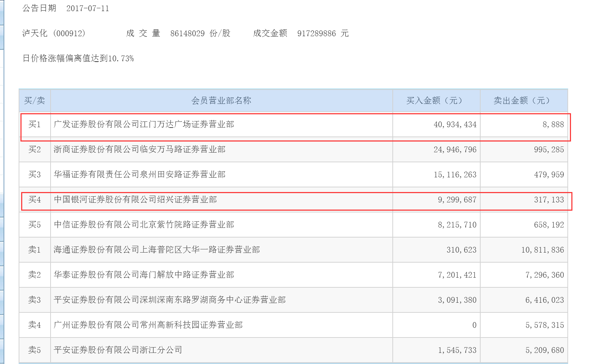Viewport: 590px width, 364px height.
Task: Select the 买4 row label
Action: [34, 200]
